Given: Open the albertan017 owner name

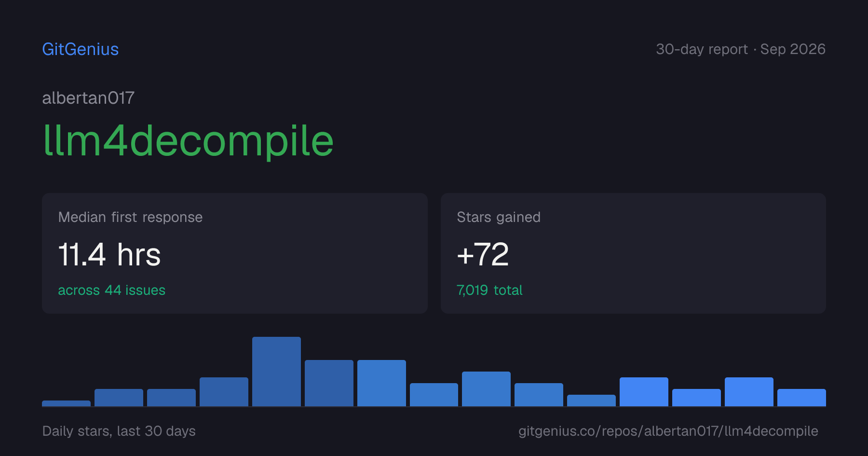Looking at the screenshot, I should tap(88, 98).
